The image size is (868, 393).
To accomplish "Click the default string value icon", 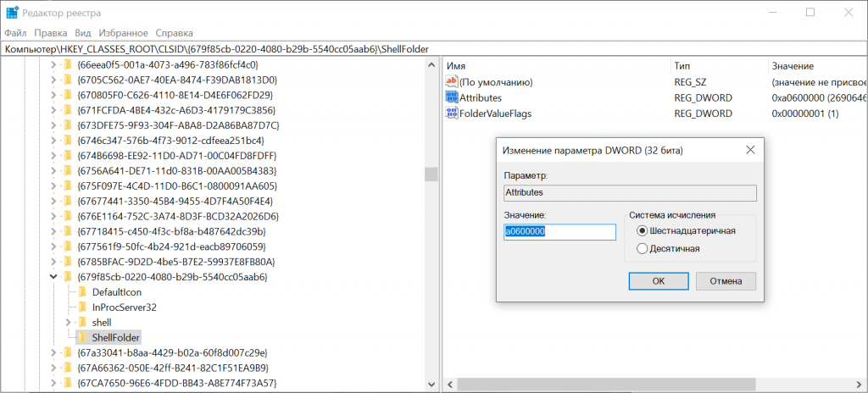I will click(x=451, y=82).
